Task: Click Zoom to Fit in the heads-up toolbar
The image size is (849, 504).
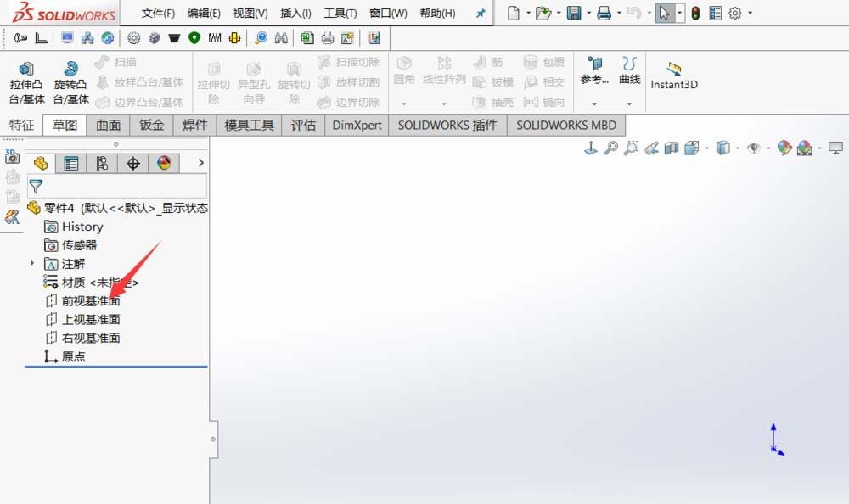Action: coord(612,148)
